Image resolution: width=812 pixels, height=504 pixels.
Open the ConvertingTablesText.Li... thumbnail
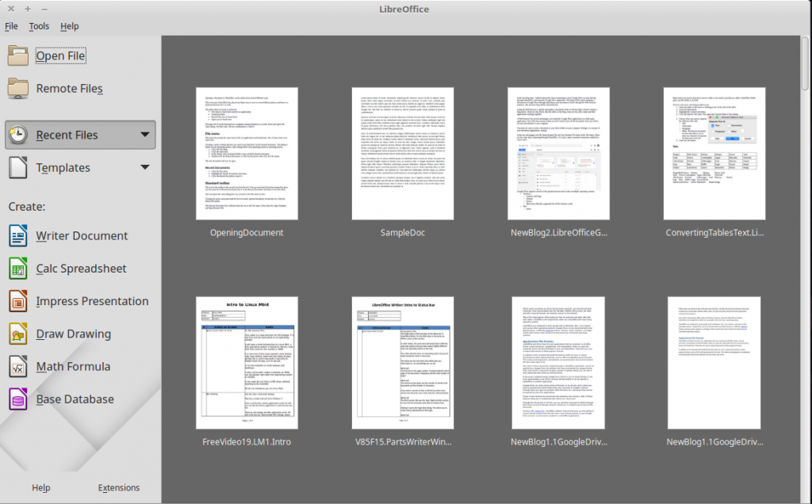[714, 154]
